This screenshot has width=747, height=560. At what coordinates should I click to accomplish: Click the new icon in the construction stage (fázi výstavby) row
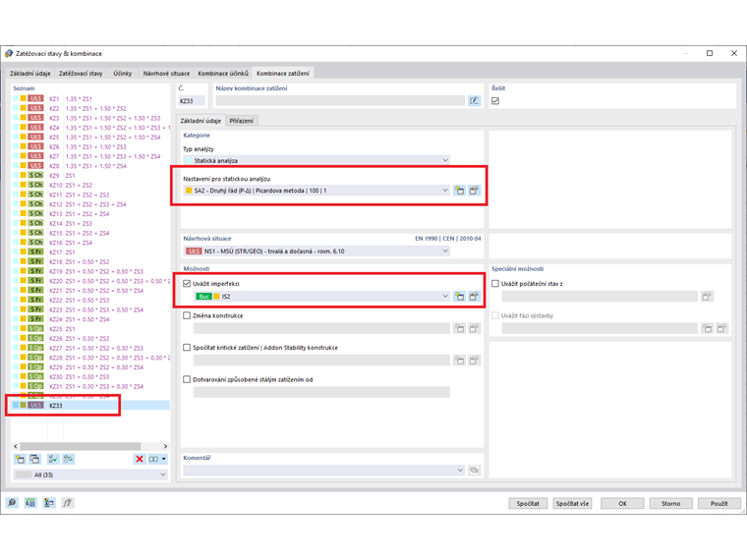tap(708, 328)
